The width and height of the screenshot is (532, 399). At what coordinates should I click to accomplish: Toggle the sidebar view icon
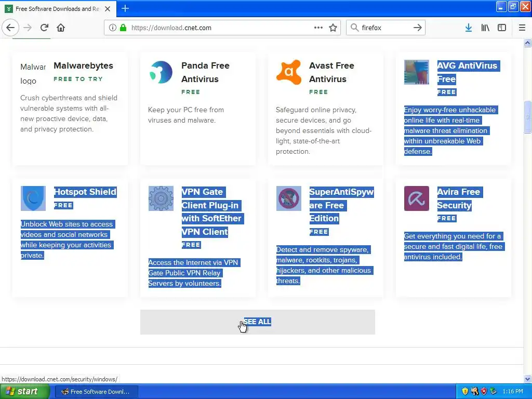point(502,28)
